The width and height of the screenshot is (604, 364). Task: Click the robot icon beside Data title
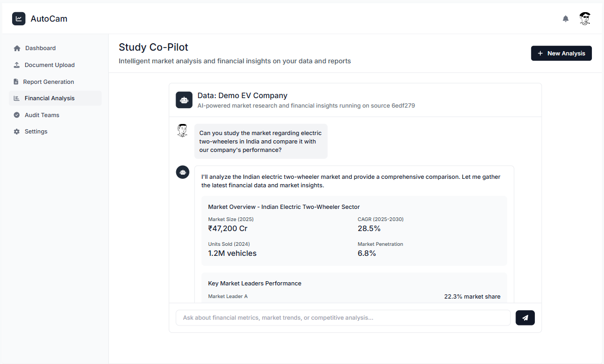[184, 100]
